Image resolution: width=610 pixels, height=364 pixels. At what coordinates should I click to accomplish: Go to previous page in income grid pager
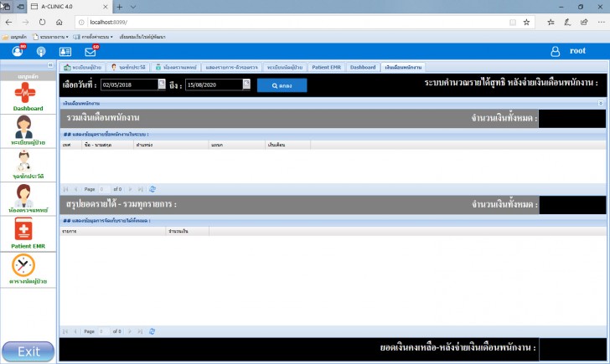point(75,331)
